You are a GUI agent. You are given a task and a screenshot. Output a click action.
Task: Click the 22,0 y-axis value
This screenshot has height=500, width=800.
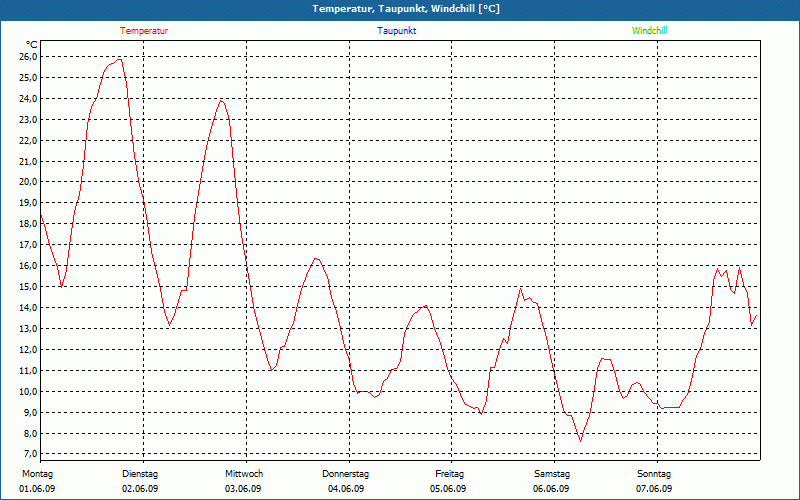point(29,140)
